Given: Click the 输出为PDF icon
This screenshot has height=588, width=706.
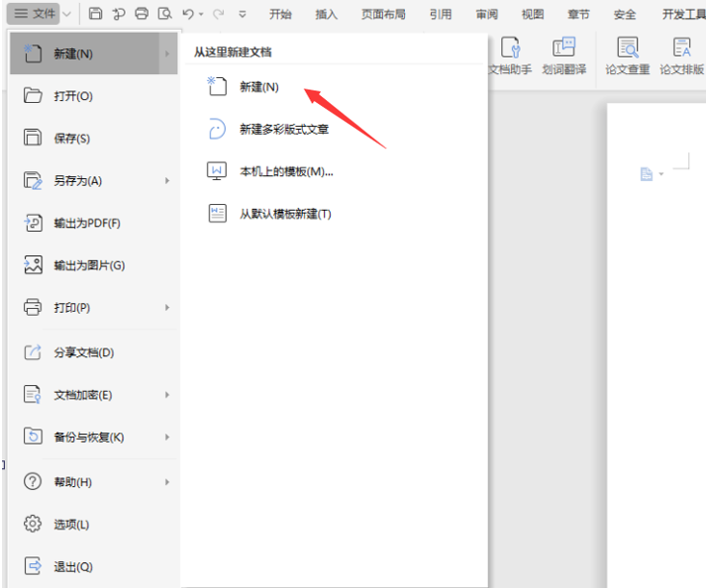Looking at the screenshot, I should (x=33, y=223).
